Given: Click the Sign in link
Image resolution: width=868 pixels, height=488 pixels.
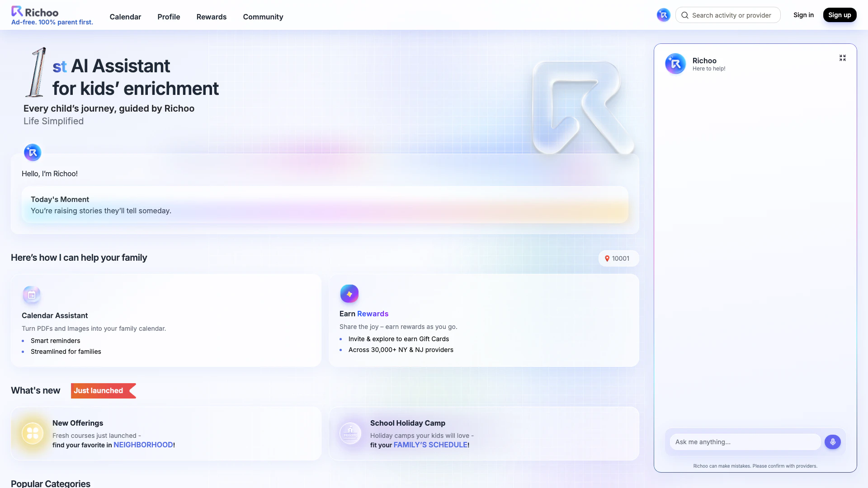Looking at the screenshot, I should (803, 15).
